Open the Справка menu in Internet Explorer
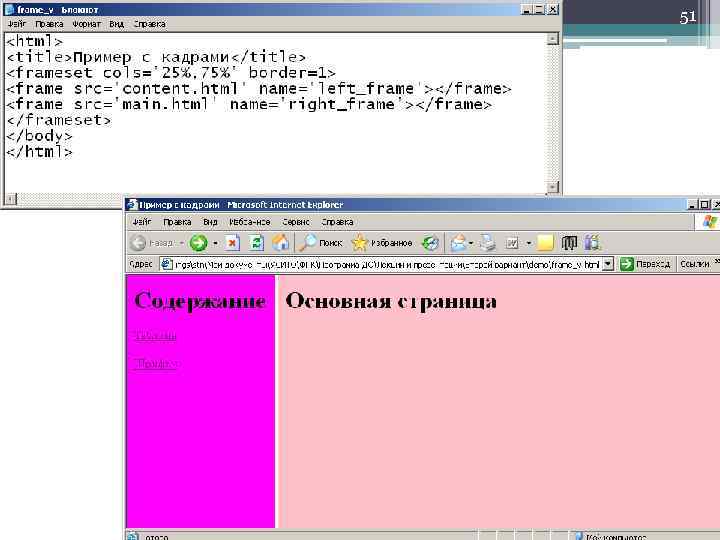 coord(337,222)
